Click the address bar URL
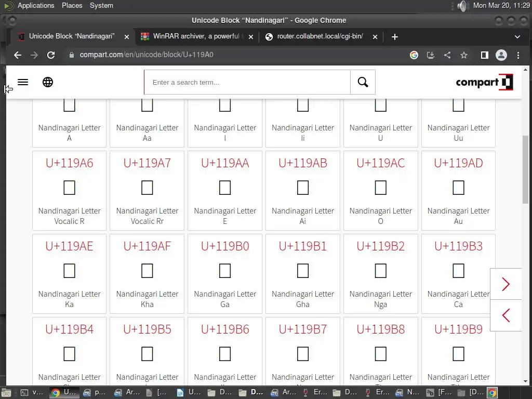The width and height of the screenshot is (532, 399). [x=146, y=55]
